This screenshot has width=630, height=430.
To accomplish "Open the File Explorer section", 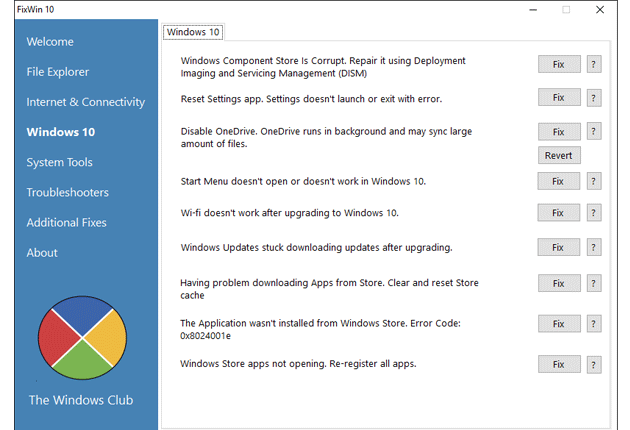I will (x=58, y=72).
